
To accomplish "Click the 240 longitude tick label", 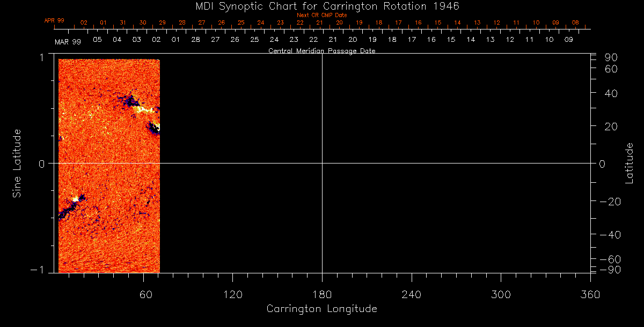I will 411,295.
